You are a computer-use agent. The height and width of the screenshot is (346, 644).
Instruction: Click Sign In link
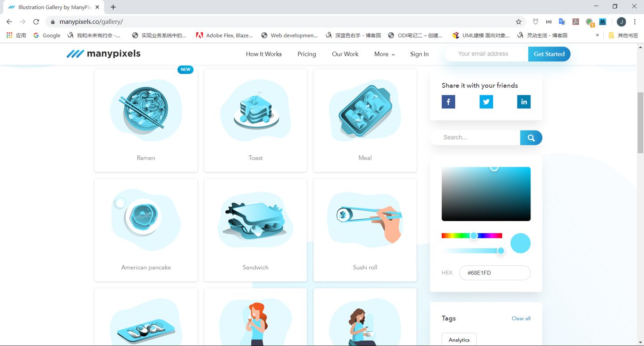point(419,54)
